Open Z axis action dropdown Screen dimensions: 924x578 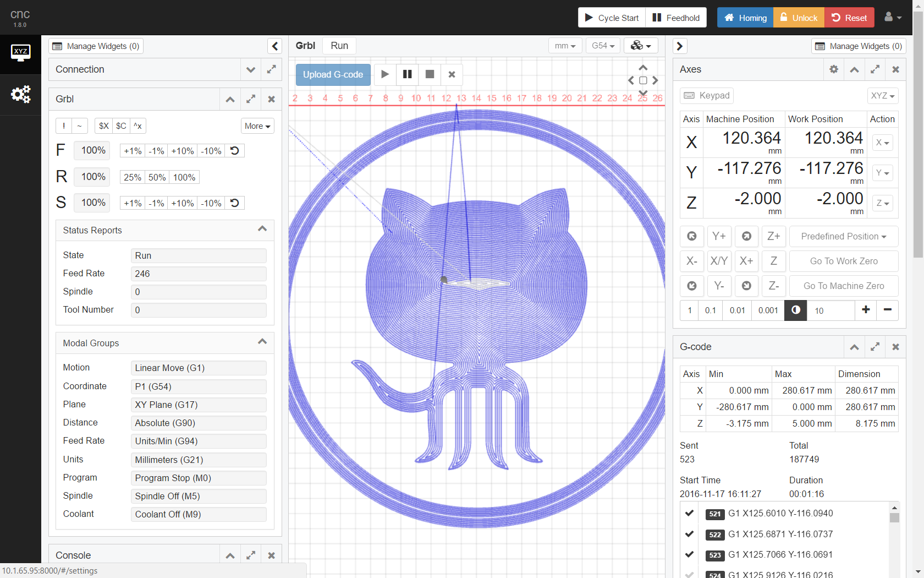[x=883, y=203]
